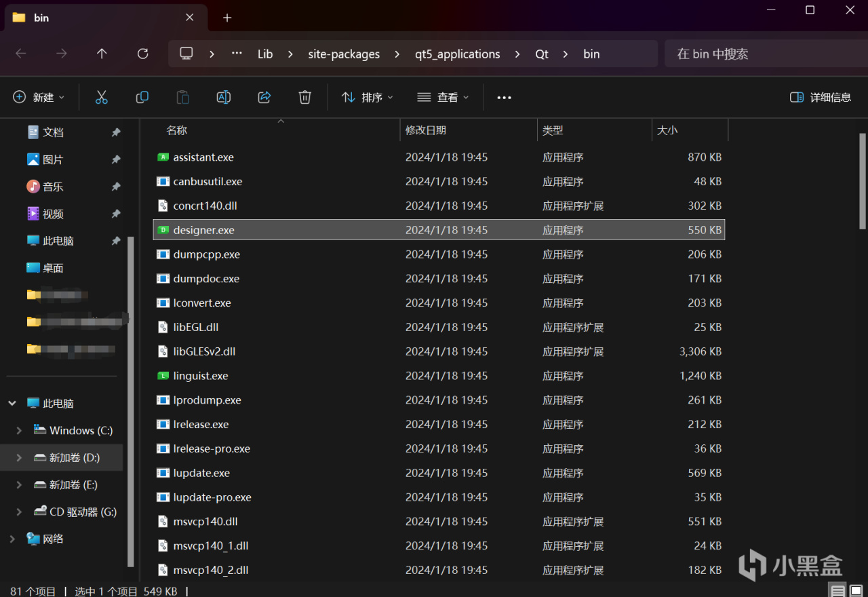Toggle the 详细信息 details pane
868x597 pixels.
[821, 97]
